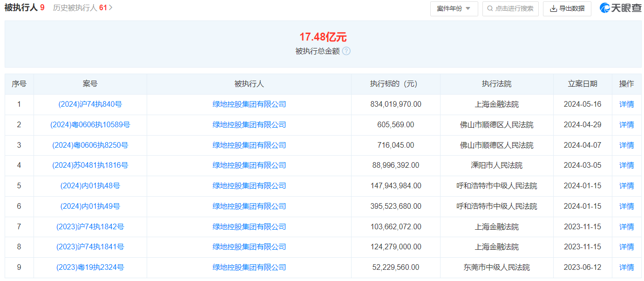Open case (2023)沪74执1842号
This screenshot has width=644, height=281.
click(x=90, y=227)
